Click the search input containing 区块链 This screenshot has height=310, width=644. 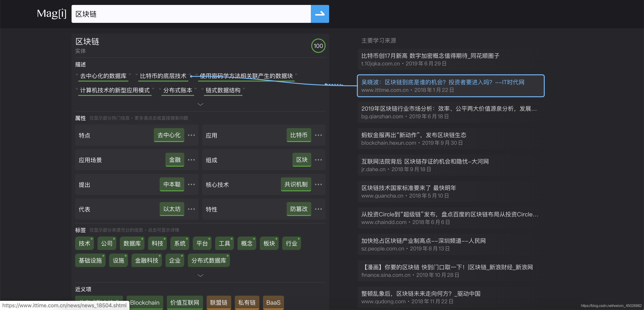[x=191, y=14]
